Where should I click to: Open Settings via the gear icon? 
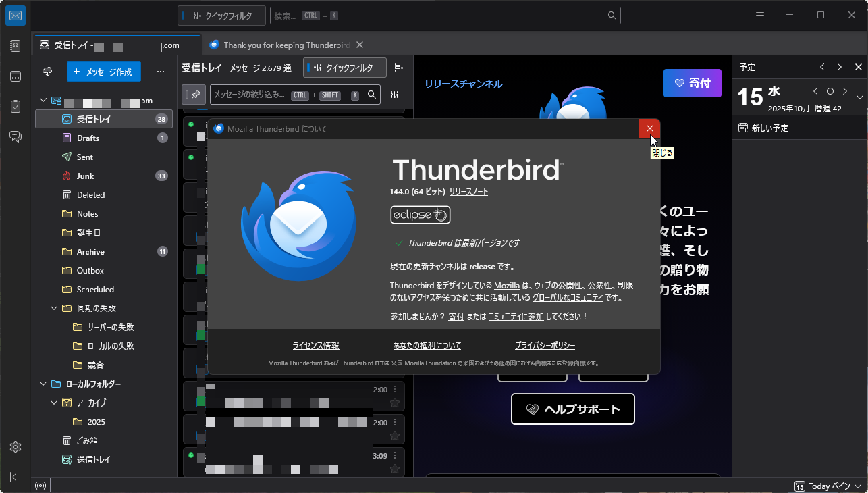[x=15, y=446]
